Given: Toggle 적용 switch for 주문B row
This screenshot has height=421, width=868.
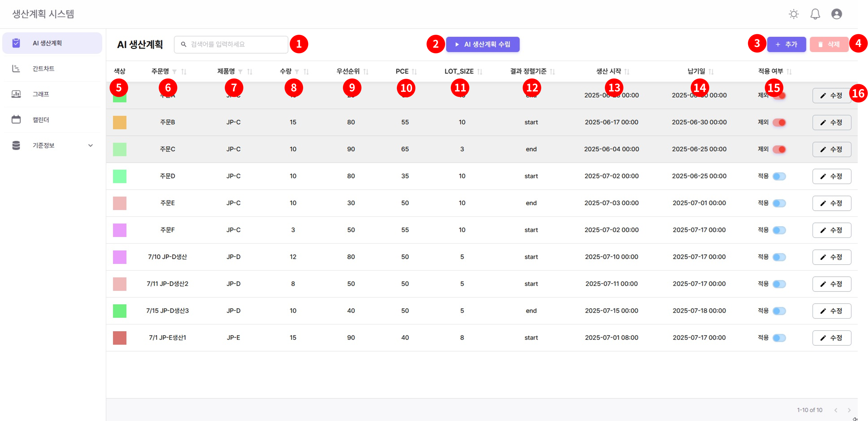Looking at the screenshot, I should tap(779, 122).
